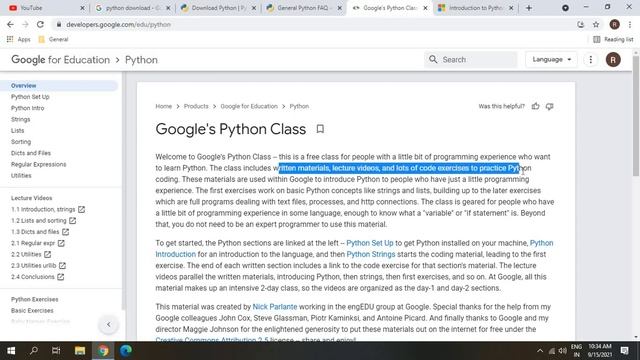Open Microsoft Edge from the taskbar

tap(126, 351)
